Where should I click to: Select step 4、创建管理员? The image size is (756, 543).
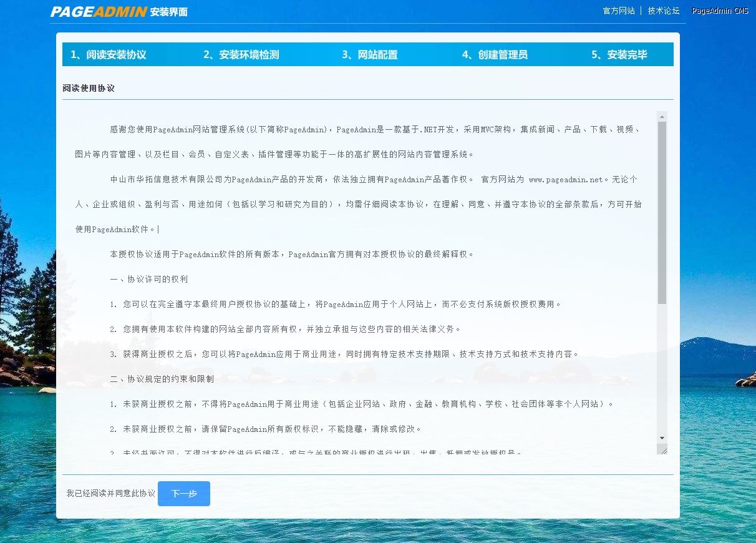[495, 55]
